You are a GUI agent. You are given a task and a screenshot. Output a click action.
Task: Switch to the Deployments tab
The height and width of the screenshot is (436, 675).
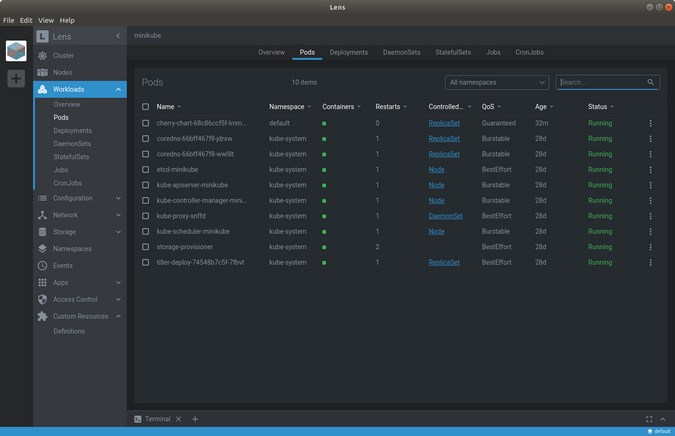(349, 52)
